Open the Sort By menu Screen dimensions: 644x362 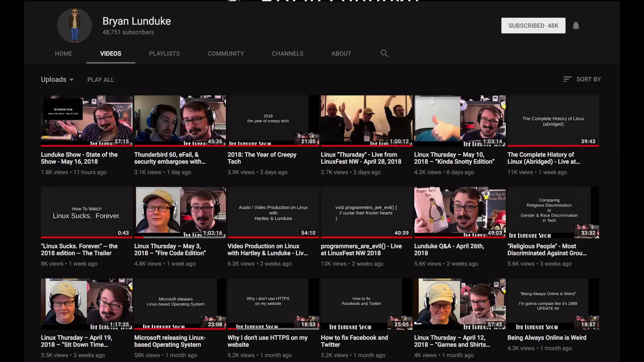588,80
